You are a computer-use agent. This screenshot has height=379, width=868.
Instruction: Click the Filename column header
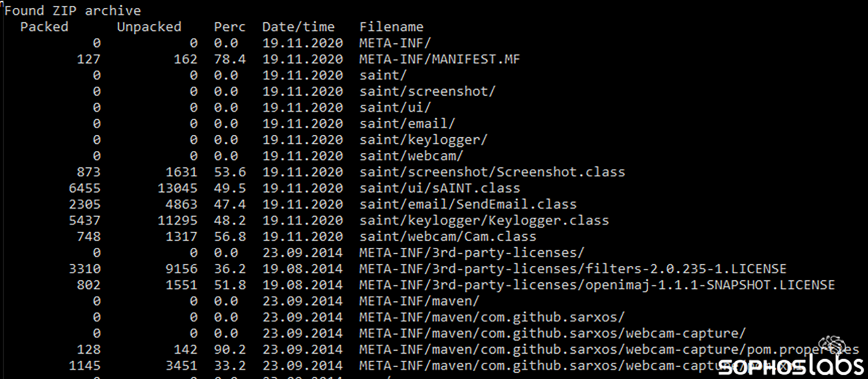(391, 27)
